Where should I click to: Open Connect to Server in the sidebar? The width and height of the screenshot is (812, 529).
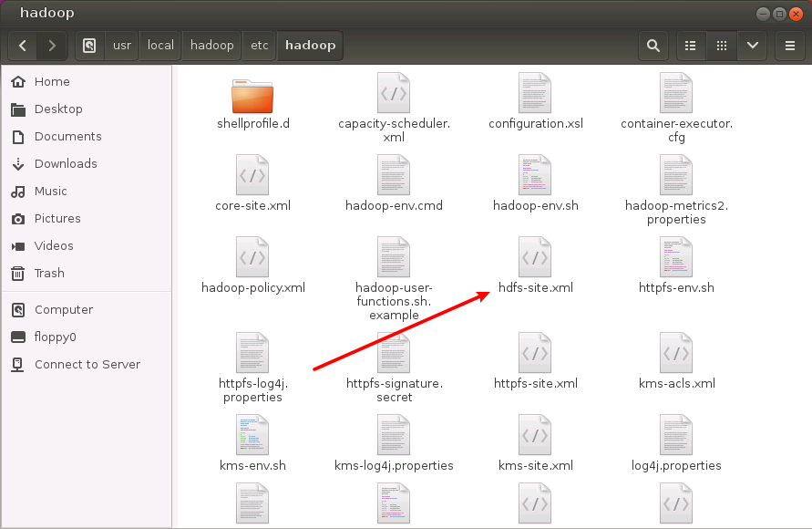pos(87,364)
